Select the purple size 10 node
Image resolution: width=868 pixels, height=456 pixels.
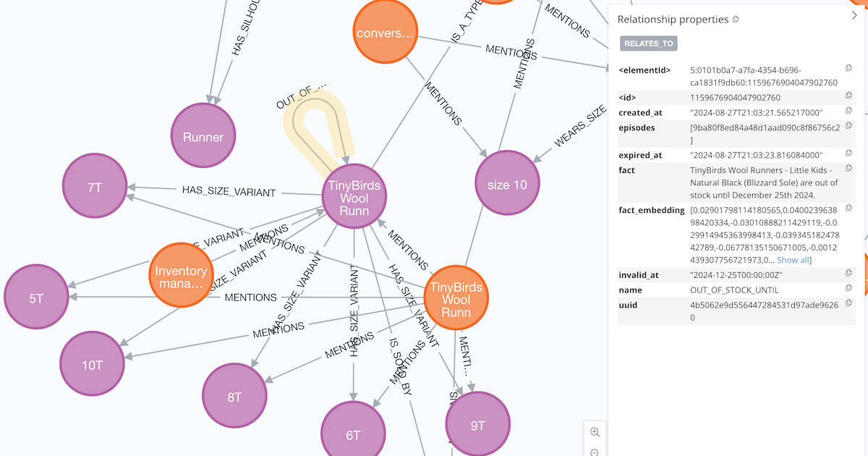[x=507, y=184]
